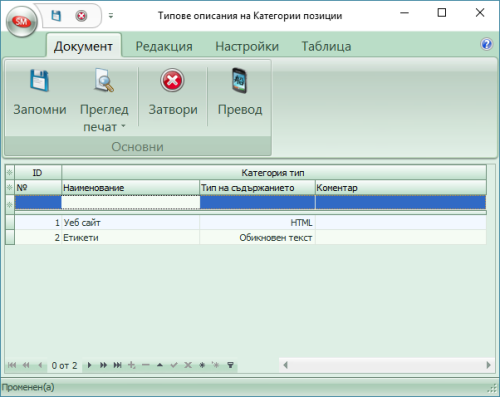Expand the Преглед печат dropdown arrow
This screenshot has height=397, width=500.
(123, 126)
